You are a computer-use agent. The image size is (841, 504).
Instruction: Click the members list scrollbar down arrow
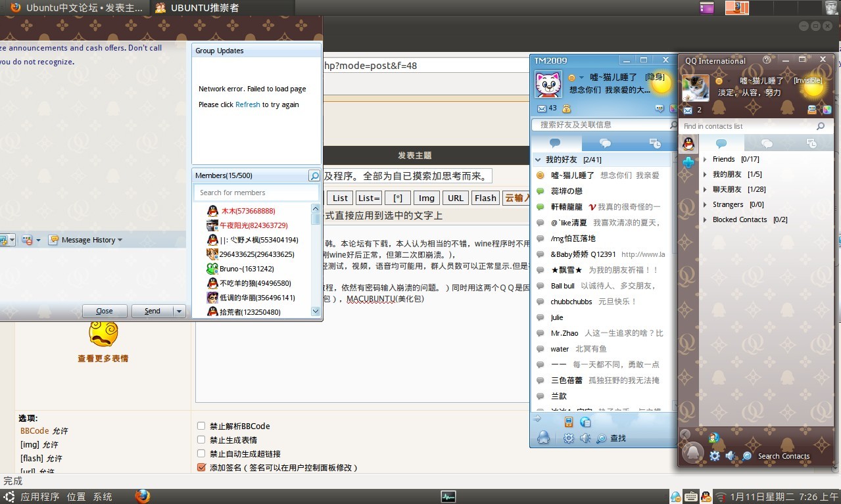tap(316, 311)
